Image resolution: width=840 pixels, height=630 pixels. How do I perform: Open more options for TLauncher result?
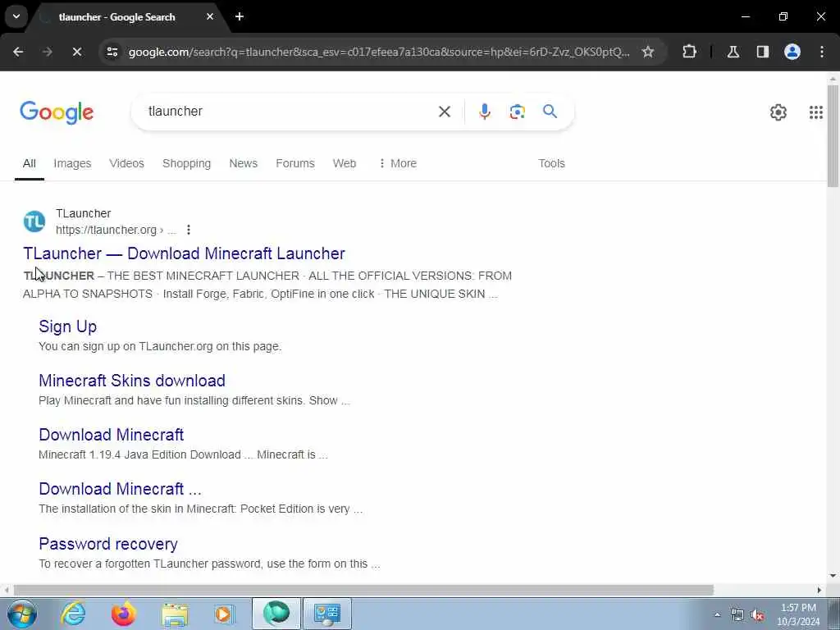(x=188, y=230)
